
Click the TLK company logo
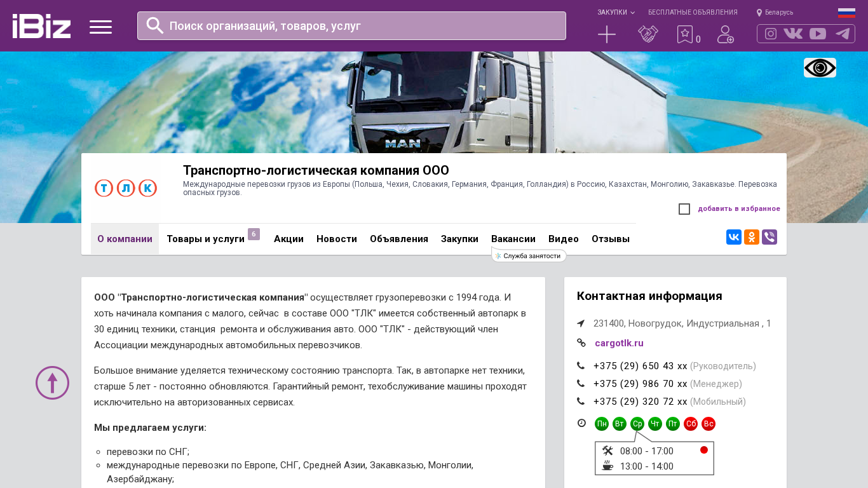pos(126,188)
